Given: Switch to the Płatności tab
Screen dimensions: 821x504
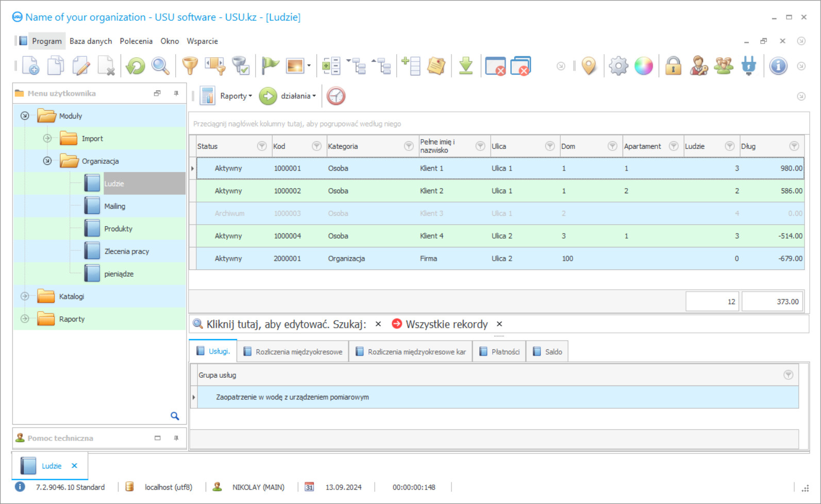Looking at the screenshot, I should [x=499, y=351].
